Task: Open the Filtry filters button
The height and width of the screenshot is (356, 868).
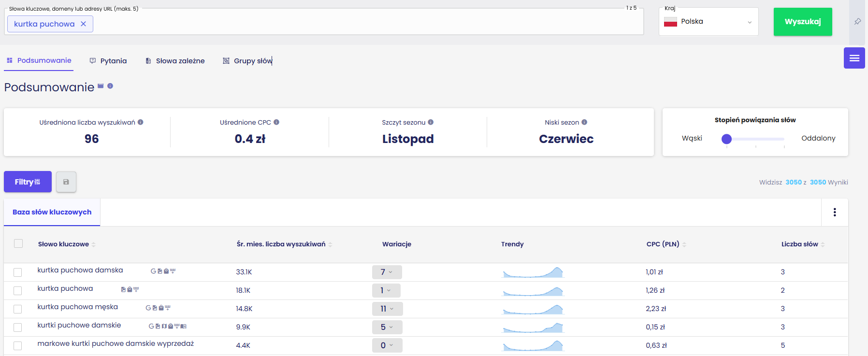Action: click(28, 182)
